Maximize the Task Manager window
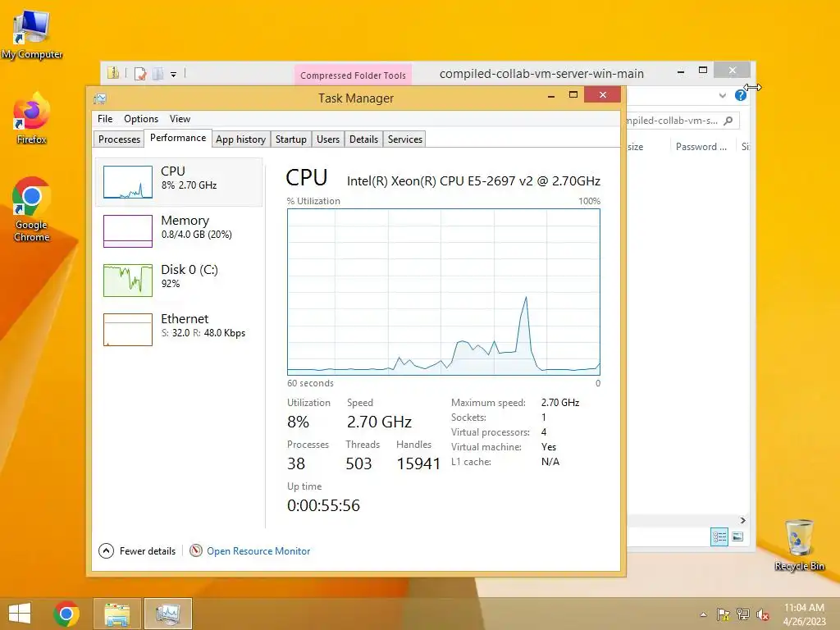Image resolution: width=840 pixels, height=630 pixels. pos(573,95)
